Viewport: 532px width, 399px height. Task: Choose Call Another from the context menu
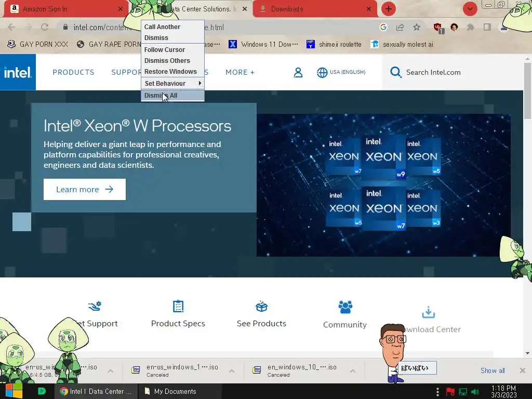172,27
